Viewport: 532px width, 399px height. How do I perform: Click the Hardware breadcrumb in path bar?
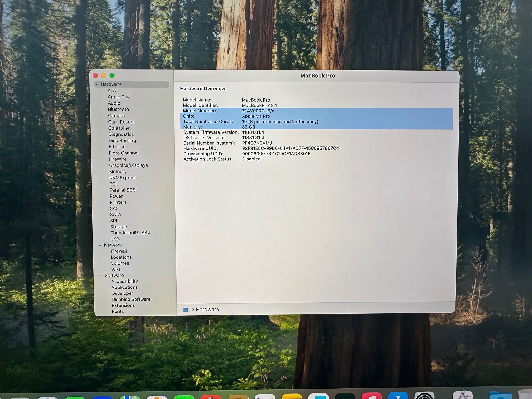pos(207,310)
